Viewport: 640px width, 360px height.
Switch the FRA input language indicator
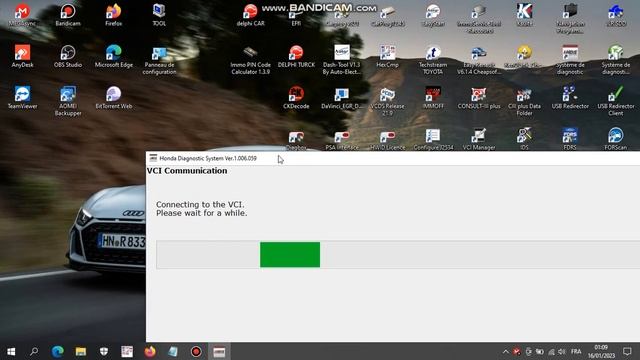[576, 351]
